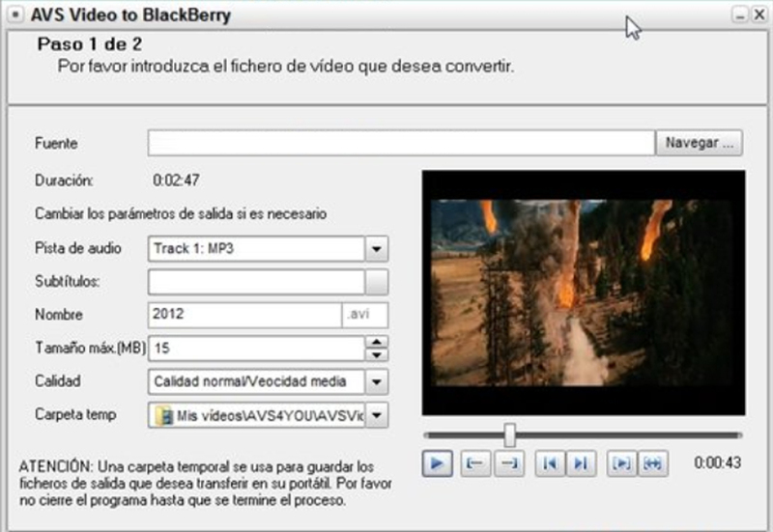The width and height of the screenshot is (773, 532).
Task: Click the AVS window system menu icon
Action: 15,14
